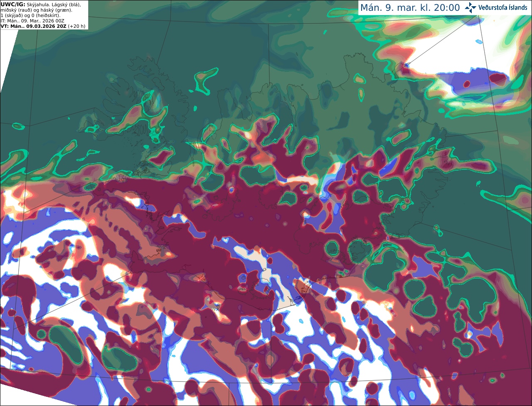Click the '(+20 h)' forecast offset text
This screenshot has height=406, width=532.
[x=76, y=26]
